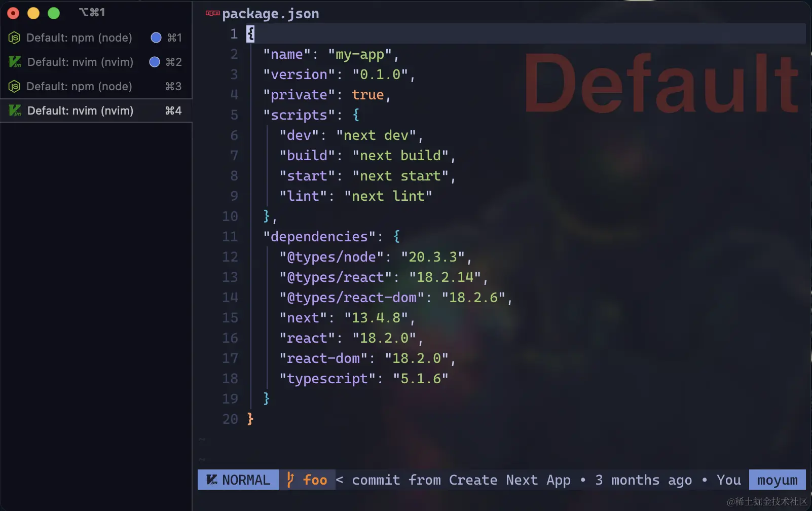Close the window with the red button
812x511 pixels.
[x=13, y=13]
